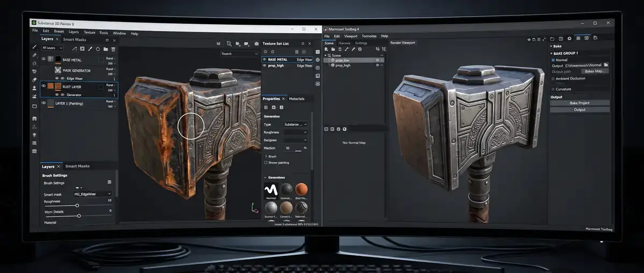This screenshot has height=273, width=644.
Task: Open the Texture menu in Substance Painter
Action: pos(89,33)
